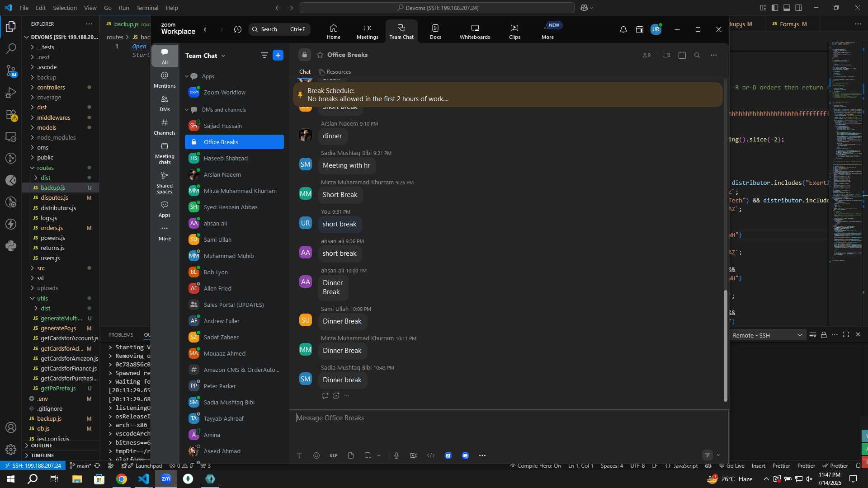
Task: Open Search view in VS Code activity bar
Action: point(11,49)
